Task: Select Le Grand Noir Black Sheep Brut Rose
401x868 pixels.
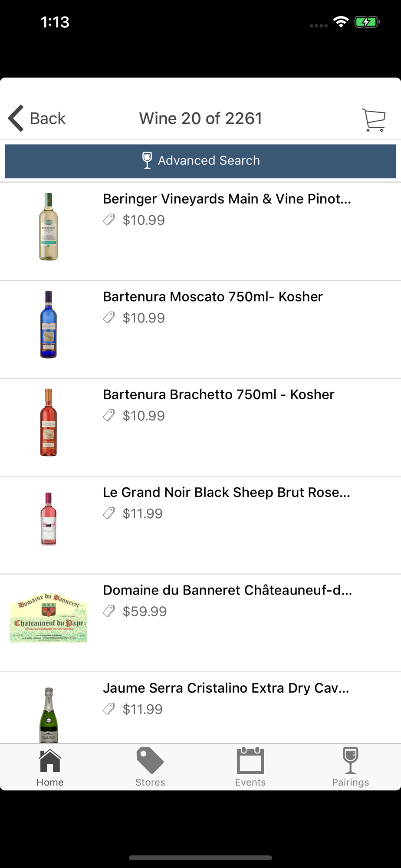Action: coord(226,492)
